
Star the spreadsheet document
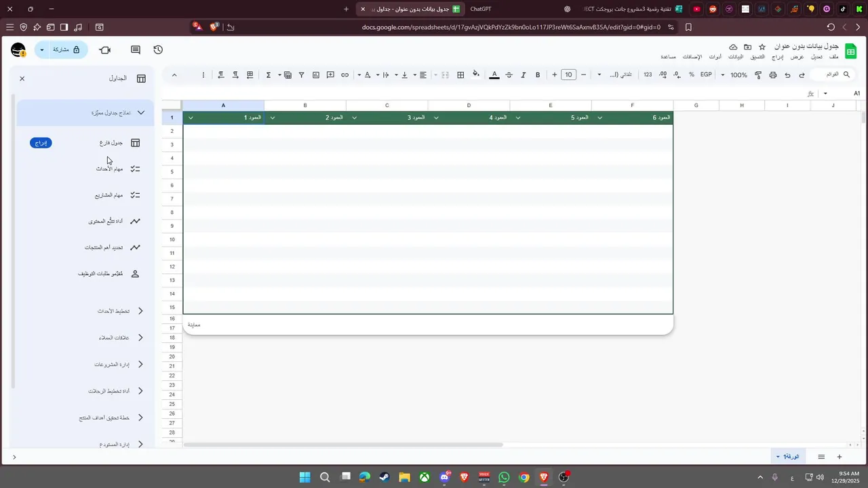[762, 47]
